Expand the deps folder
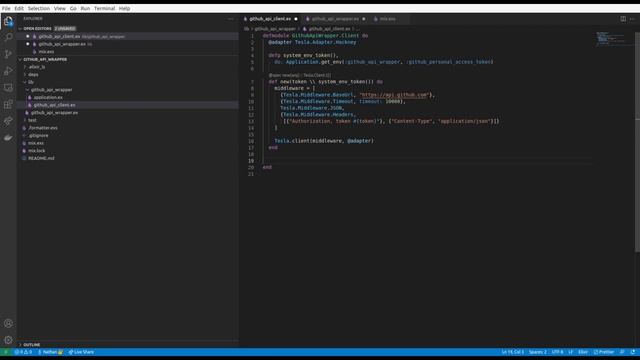This screenshot has width=640, height=360. click(32, 75)
